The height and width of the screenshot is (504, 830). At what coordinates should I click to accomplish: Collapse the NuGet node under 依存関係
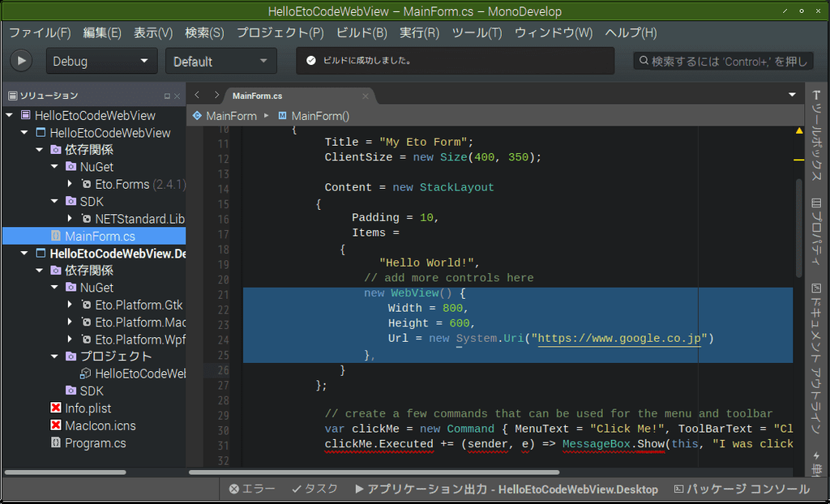coord(54,166)
